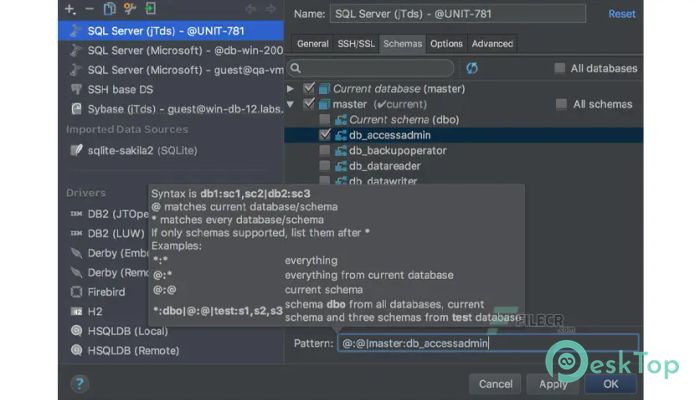Click the H2 driver icon
Screen dimensions: 700x400
(76, 312)
